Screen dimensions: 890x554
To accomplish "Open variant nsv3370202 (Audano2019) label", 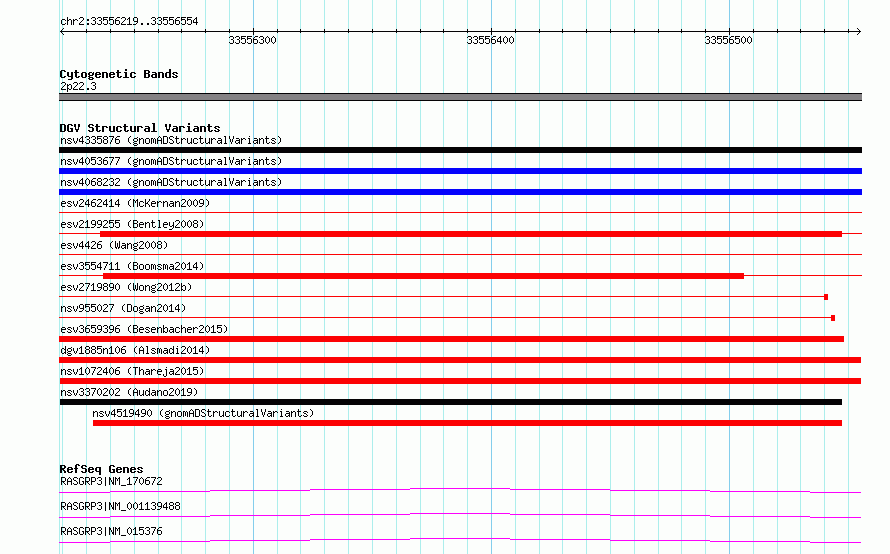I will click(129, 392).
